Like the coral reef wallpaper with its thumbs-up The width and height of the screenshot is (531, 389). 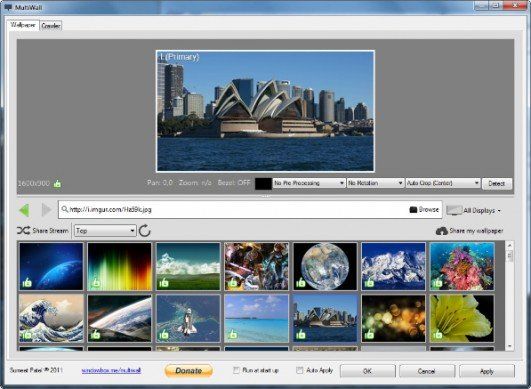click(438, 282)
